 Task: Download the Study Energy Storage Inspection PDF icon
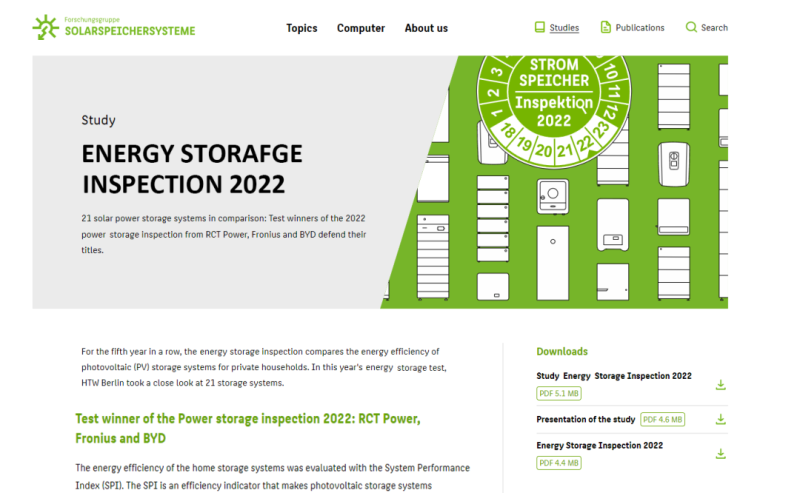tap(720, 385)
